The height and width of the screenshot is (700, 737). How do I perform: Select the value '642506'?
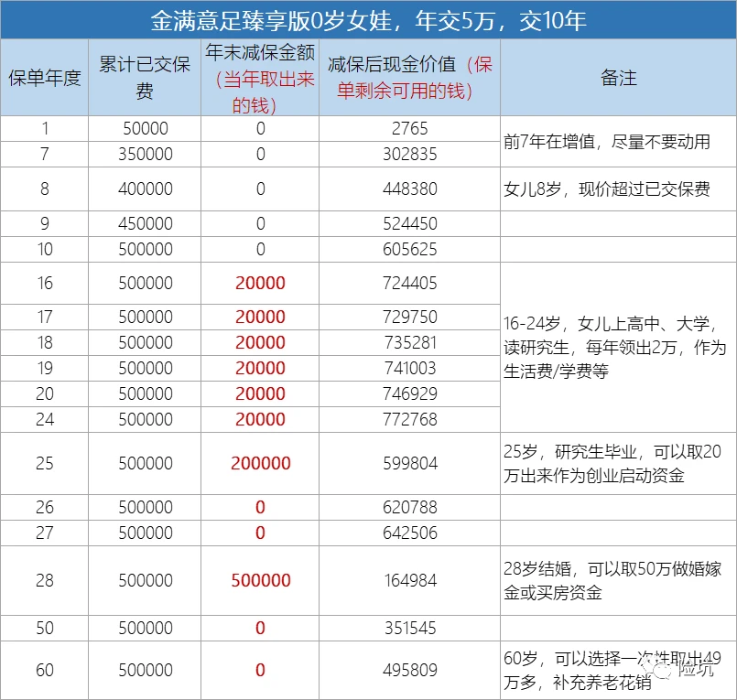click(410, 533)
